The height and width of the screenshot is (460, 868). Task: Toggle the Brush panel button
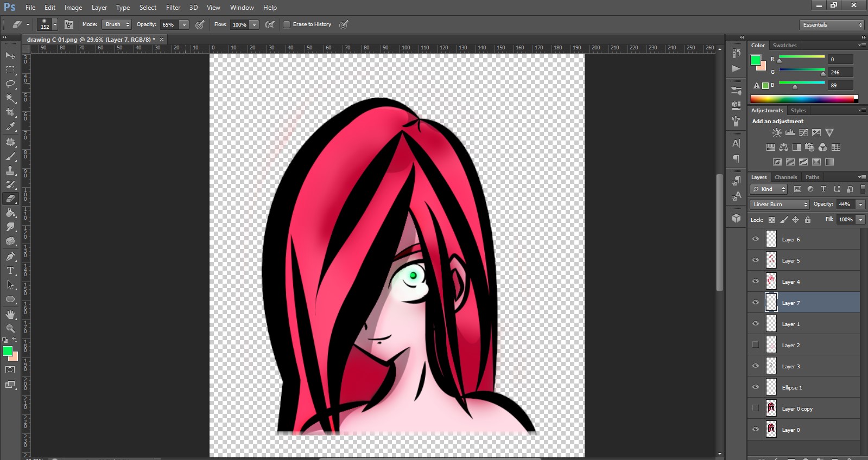[69, 24]
